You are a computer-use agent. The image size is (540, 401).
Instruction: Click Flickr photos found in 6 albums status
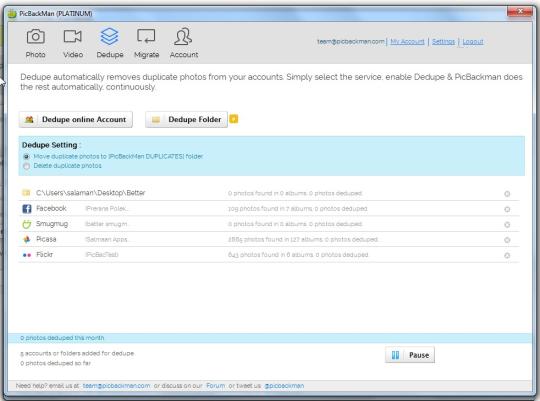tap(298, 255)
